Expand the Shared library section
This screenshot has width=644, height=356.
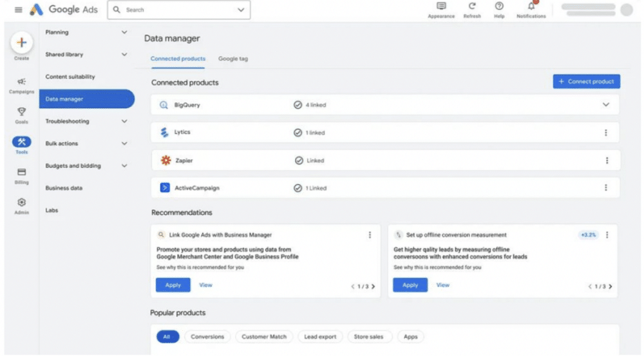coord(124,54)
